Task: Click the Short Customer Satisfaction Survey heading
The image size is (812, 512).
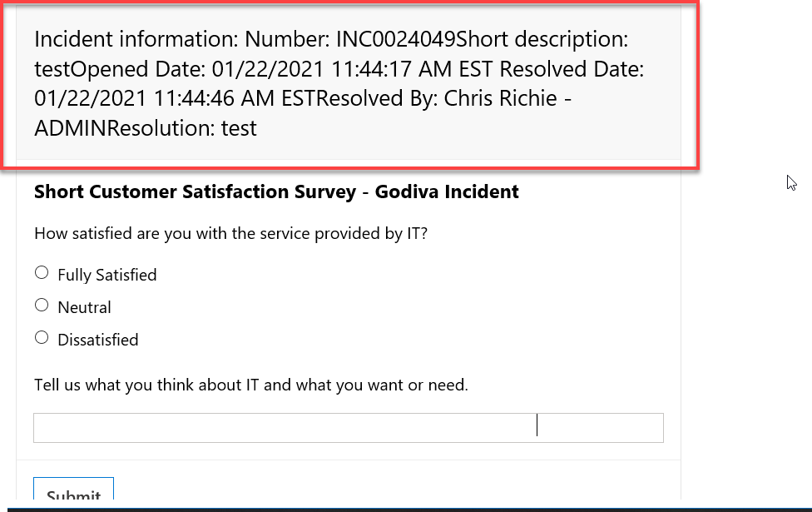Action: (276, 191)
